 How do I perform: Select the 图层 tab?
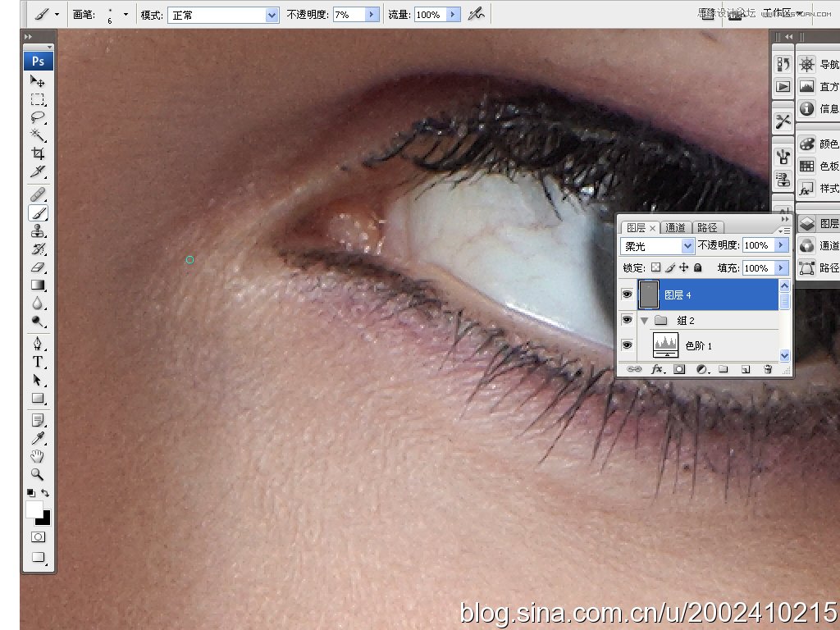click(x=637, y=228)
